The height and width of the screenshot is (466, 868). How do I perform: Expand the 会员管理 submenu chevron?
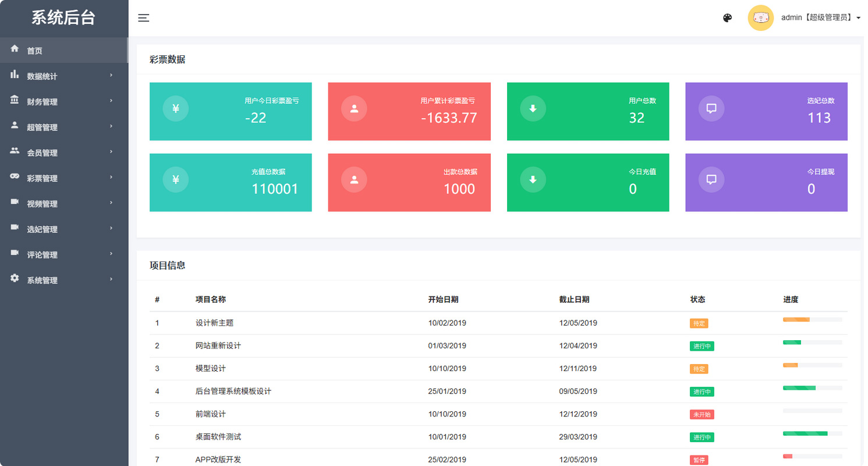111,152
